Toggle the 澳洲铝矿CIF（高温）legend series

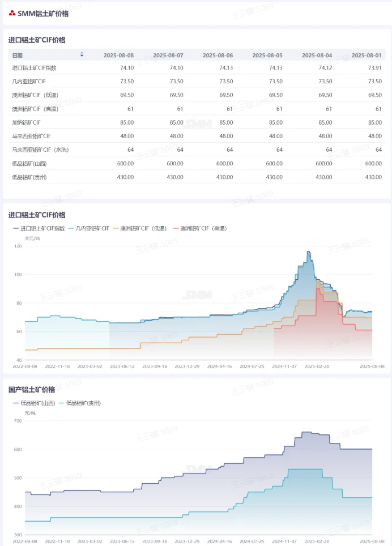[200, 228]
